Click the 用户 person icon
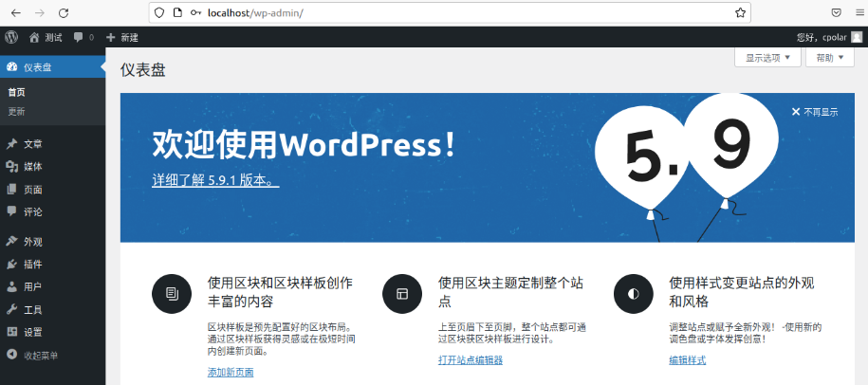The image size is (868, 385). (11, 287)
